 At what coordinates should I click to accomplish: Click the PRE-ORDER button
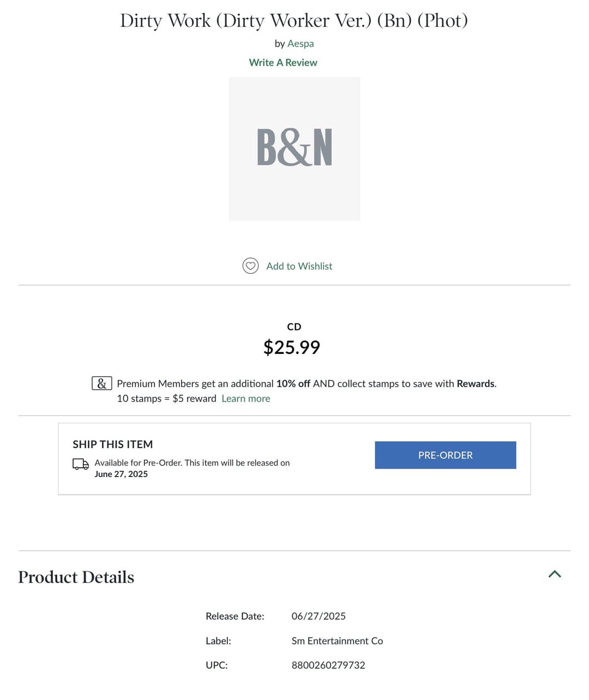(x=445, y=455)
